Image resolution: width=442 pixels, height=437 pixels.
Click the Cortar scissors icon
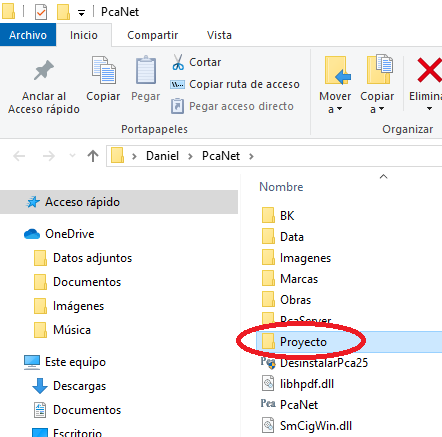coord(178,62)
